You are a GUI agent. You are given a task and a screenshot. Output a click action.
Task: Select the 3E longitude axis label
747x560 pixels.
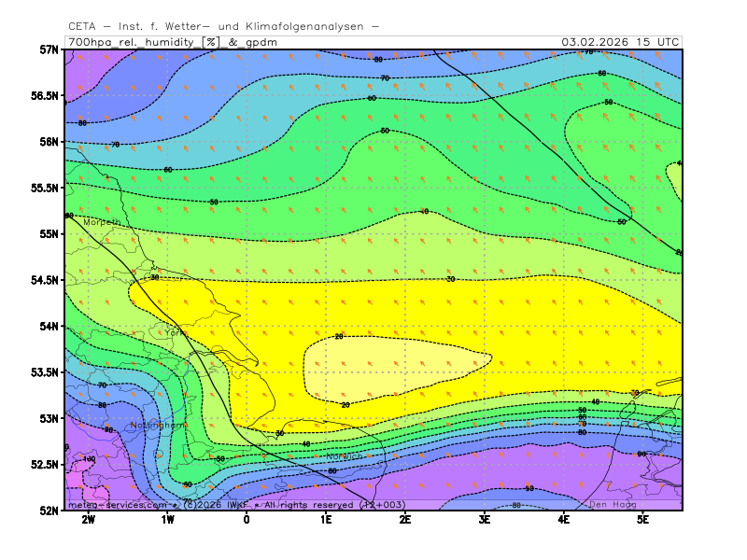click(485, 519)
